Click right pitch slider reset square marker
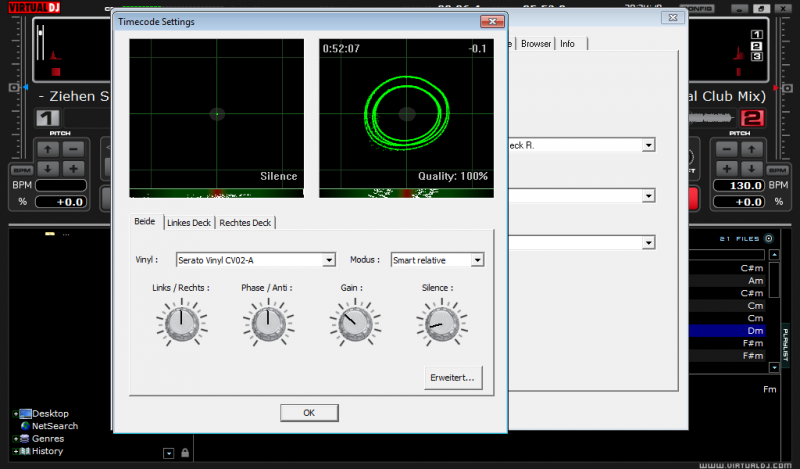800x469 pixels. click(x=787, y=88)
